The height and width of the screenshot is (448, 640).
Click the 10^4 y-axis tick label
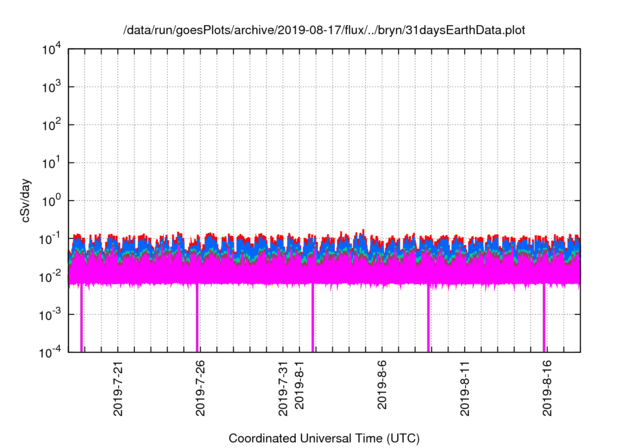[x=52, y=49]
